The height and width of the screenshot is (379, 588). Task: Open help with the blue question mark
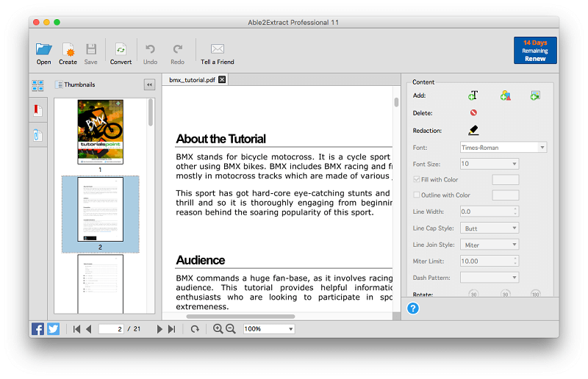click(x=413, y=308)
